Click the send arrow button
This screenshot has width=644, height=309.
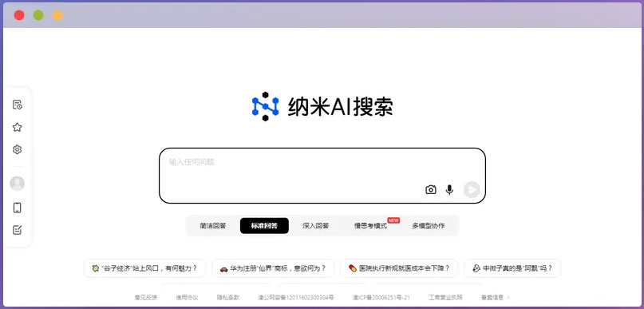pos(472,189)
